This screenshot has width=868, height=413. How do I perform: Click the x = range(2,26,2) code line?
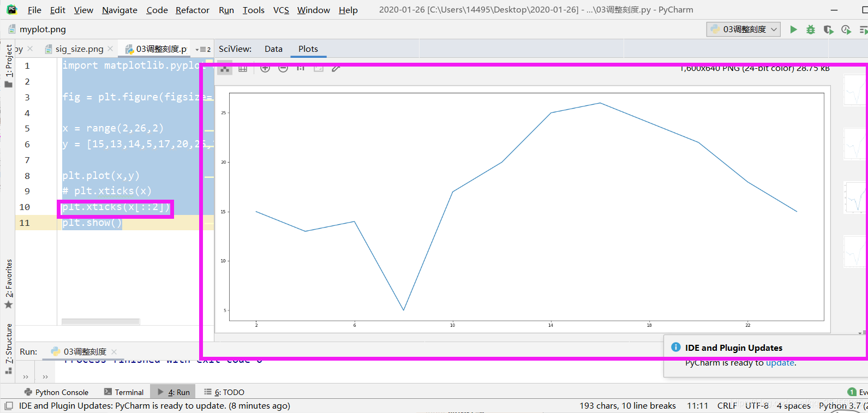(x=113, y=128)
